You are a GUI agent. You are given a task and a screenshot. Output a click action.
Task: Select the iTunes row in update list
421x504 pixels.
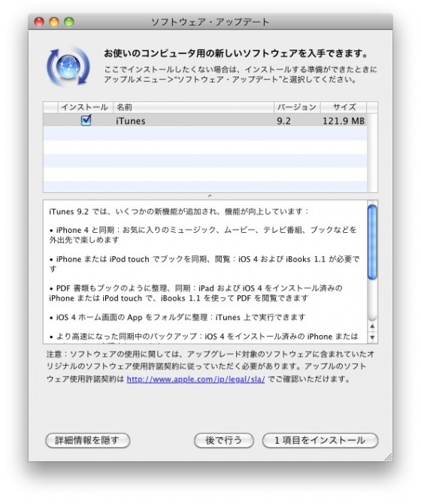pos(205,119)
